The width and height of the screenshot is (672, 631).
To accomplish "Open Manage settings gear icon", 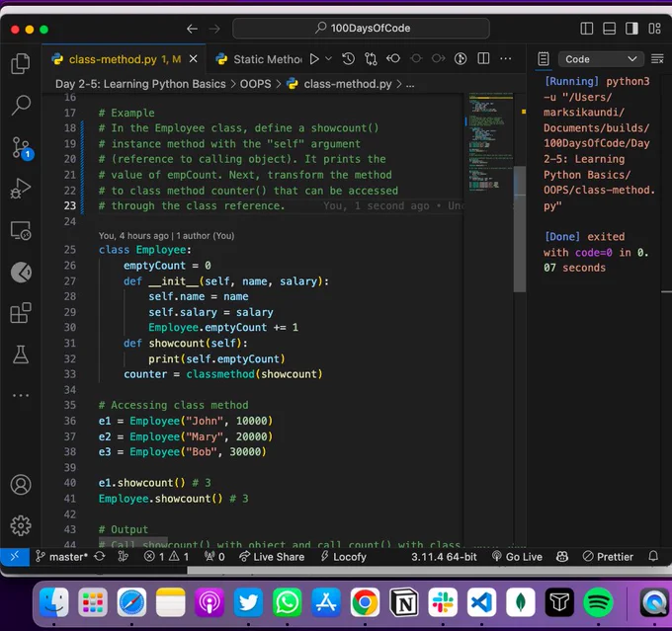I will [20, 525].
